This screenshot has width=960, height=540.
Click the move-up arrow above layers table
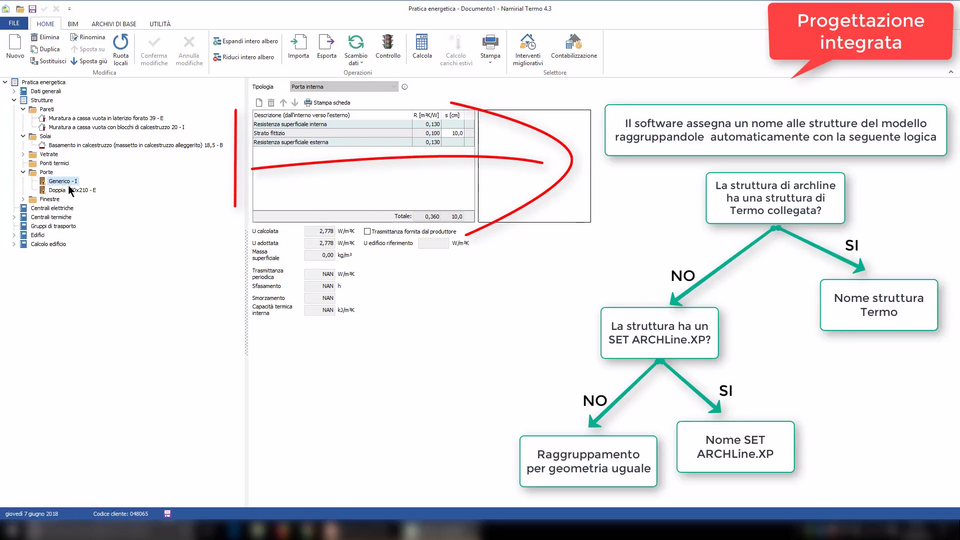[283, 103]
